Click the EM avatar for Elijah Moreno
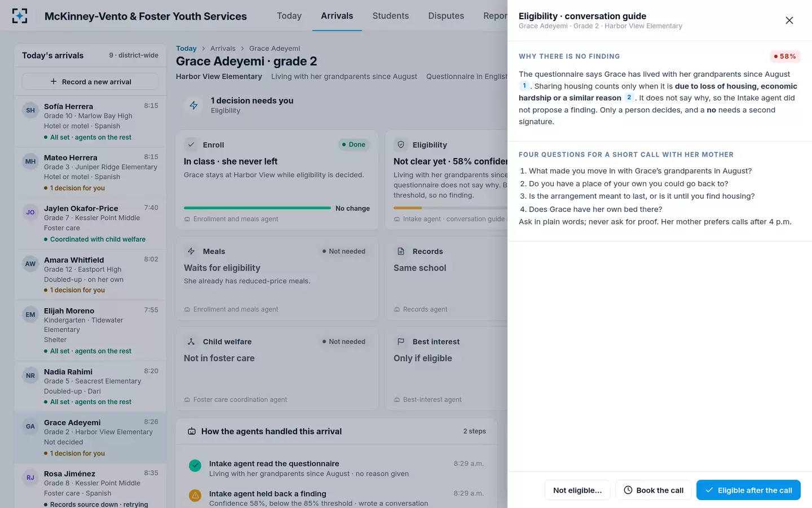812x508 pixels. (30, 314)
